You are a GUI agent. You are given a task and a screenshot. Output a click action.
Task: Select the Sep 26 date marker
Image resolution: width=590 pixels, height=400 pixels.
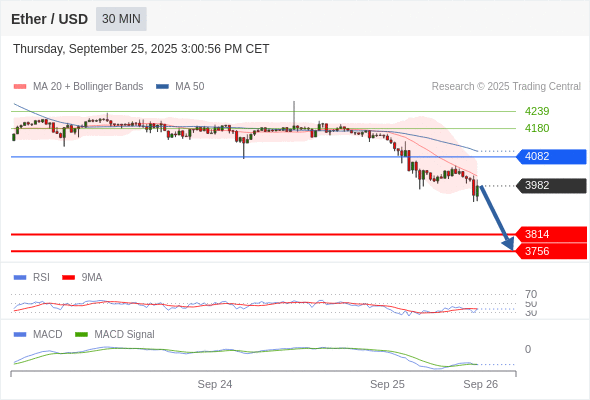pos(481,384)
